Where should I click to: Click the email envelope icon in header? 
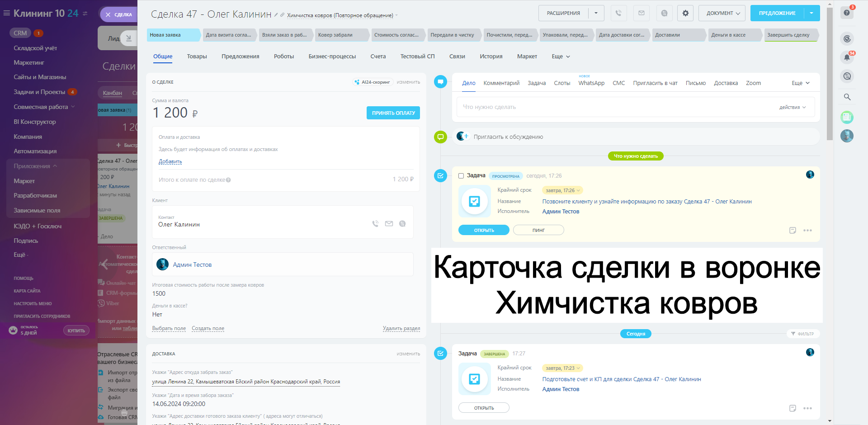[x=641, y=13]
